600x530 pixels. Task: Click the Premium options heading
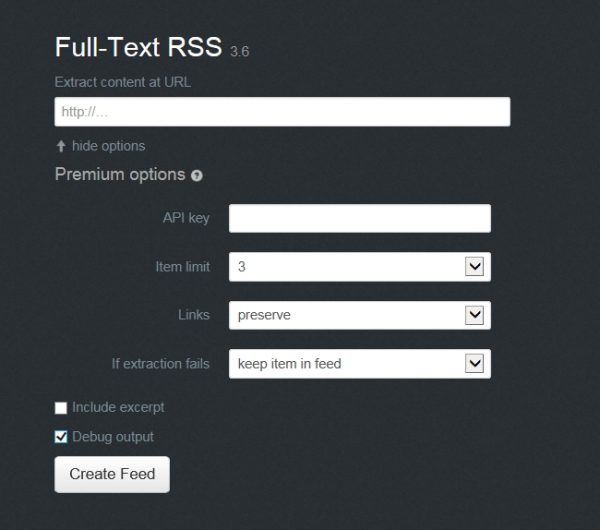(x=120, y=175)
